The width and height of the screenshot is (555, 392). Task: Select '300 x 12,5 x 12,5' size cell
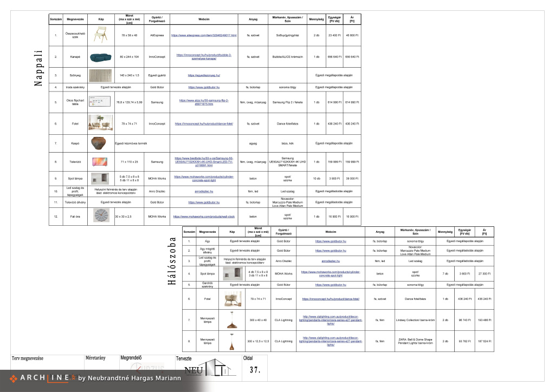coord(258,342)
